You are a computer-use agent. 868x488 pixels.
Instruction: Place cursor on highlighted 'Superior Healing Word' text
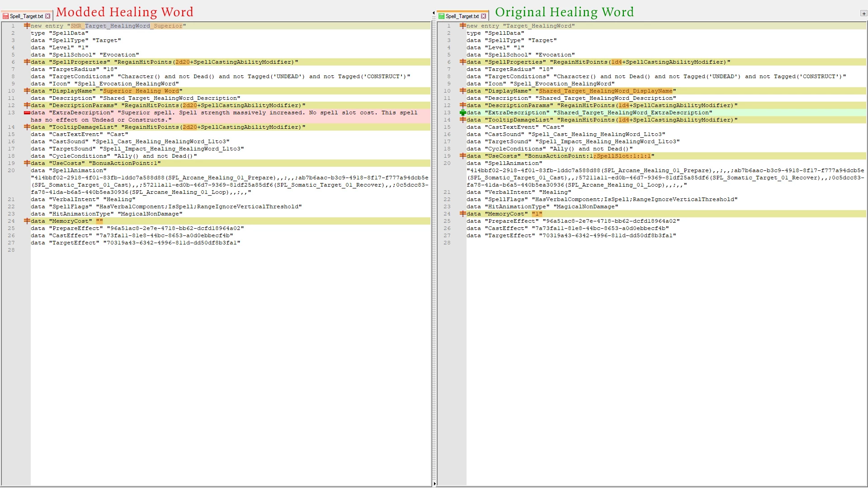141,91
